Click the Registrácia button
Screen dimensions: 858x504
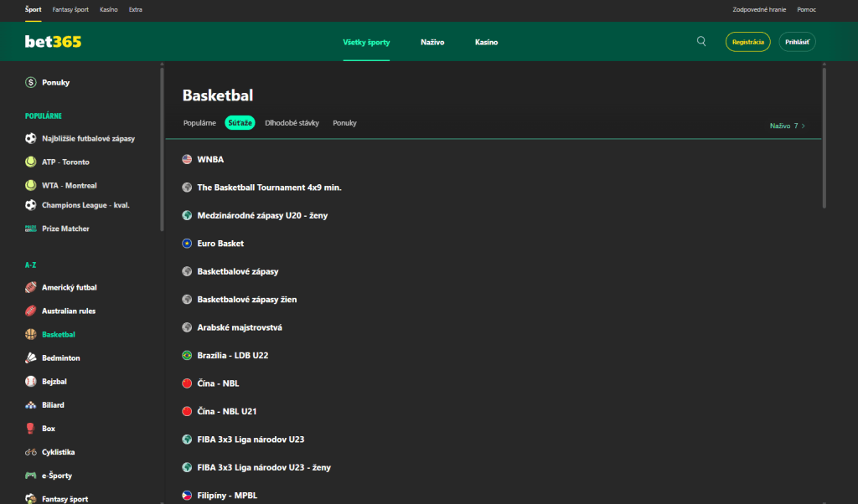748,42
